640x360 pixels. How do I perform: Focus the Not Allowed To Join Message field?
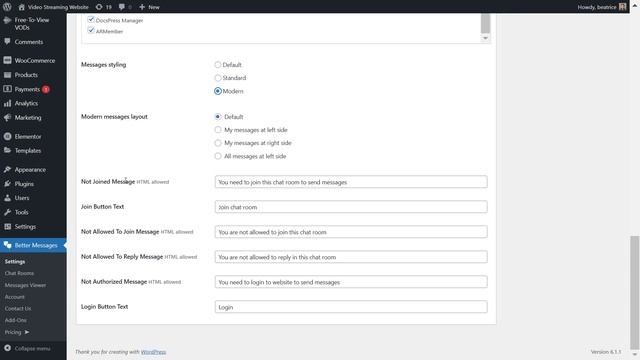pyautogui.click(x=351, y=232)
